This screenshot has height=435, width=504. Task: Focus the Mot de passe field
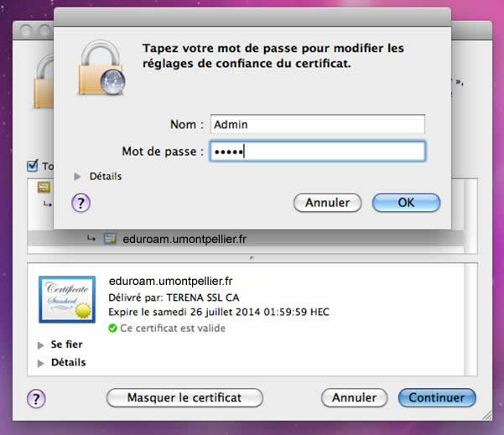[316, 151]
